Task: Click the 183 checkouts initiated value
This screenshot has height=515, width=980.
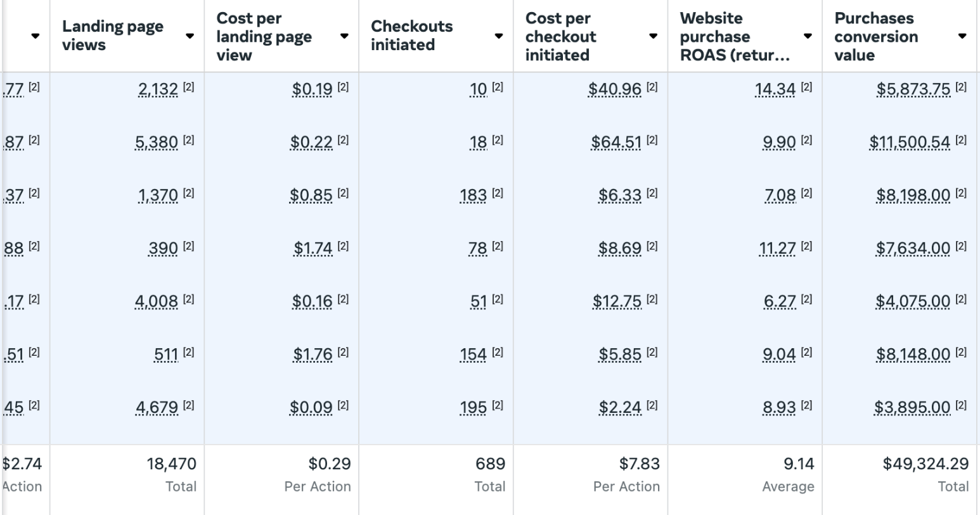Action: (473, 195)
